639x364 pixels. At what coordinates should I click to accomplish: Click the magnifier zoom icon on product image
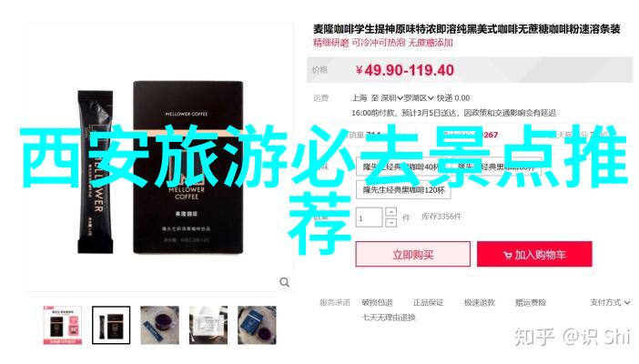pyautogui.click(x=284, y=282)
